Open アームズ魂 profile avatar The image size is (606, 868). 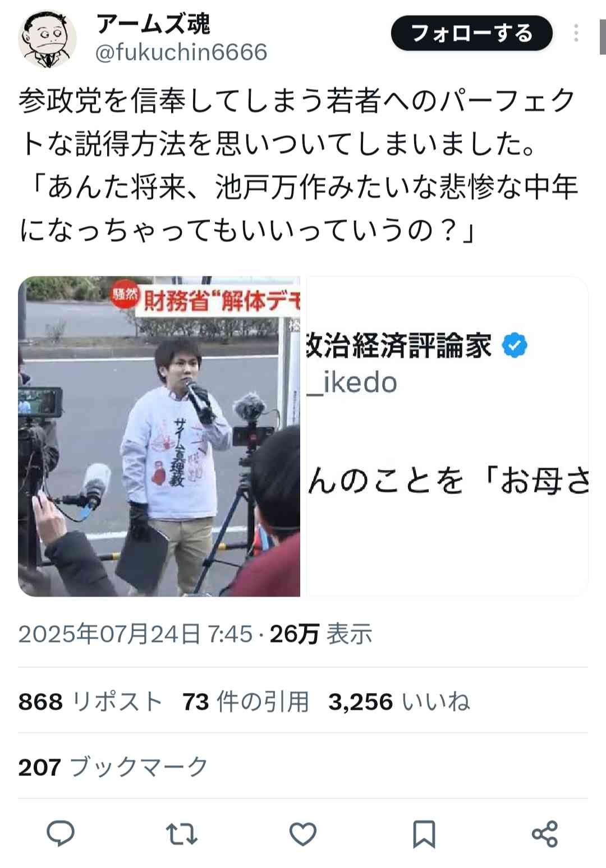[47, 39]
